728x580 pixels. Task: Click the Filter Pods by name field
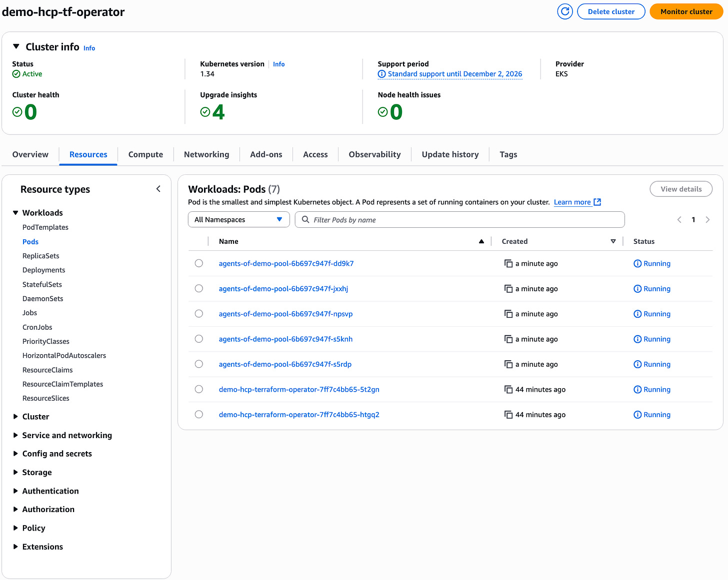460,219
